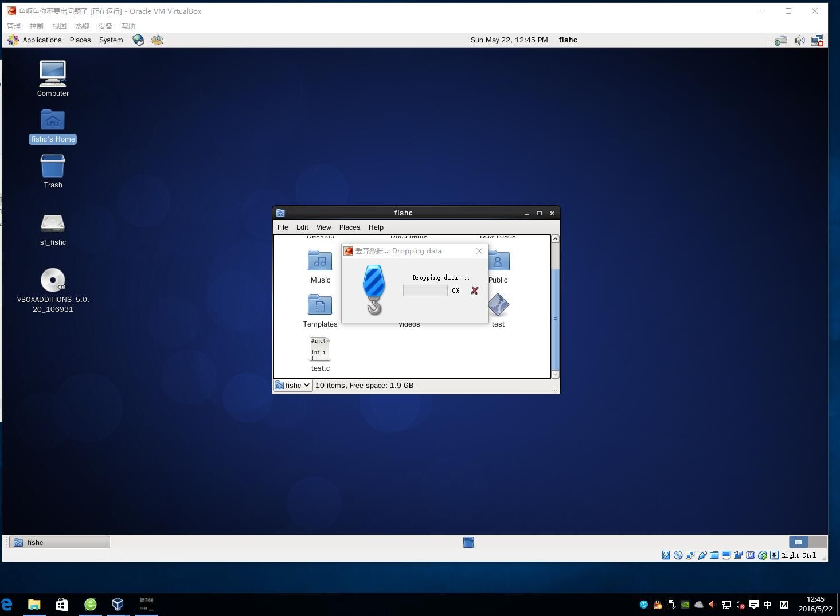Open Windows Store from taskbar
Screen dimensions: 840x616
(x=62, y=605)
